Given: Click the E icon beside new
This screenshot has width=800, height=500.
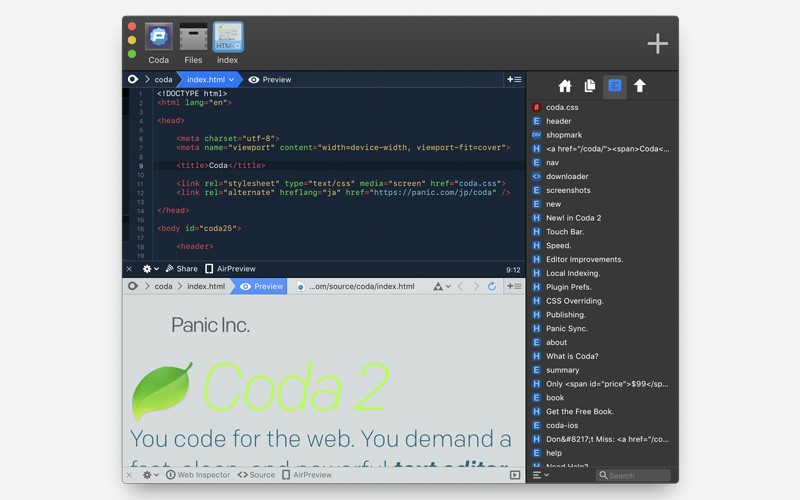Looking at the screenshot, I should click(536, 204).
